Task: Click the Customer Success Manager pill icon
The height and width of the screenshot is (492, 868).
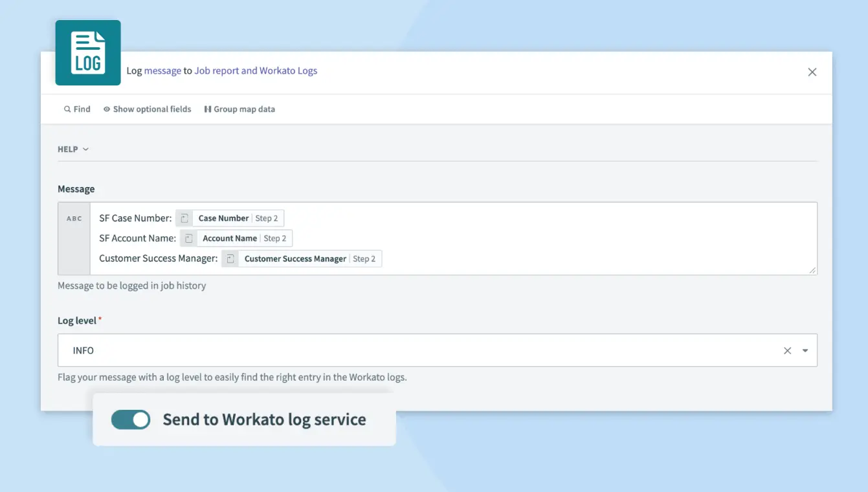Action: 230,258
